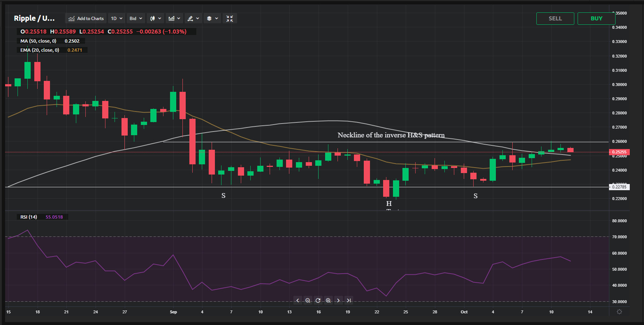Open the Bid price type dropdown

tap(136, 19)
